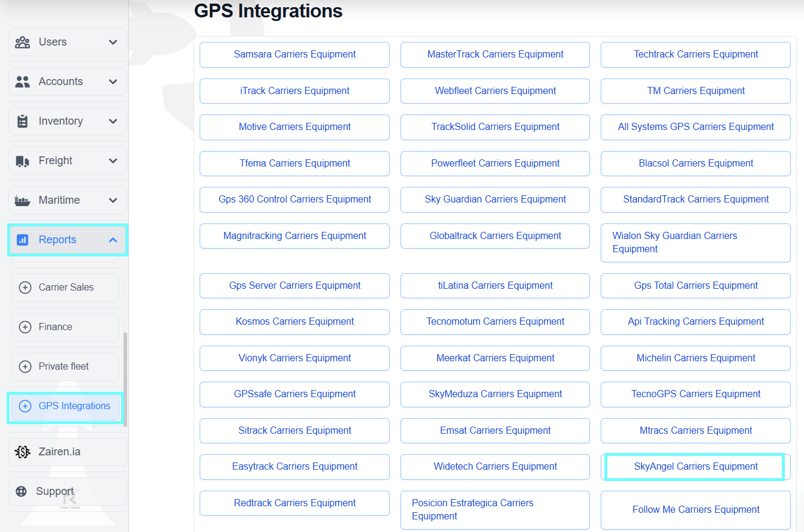Screen dimensions: 804x532
Task: Open Powerfleet Carriers Equipment
Action: 495,164
